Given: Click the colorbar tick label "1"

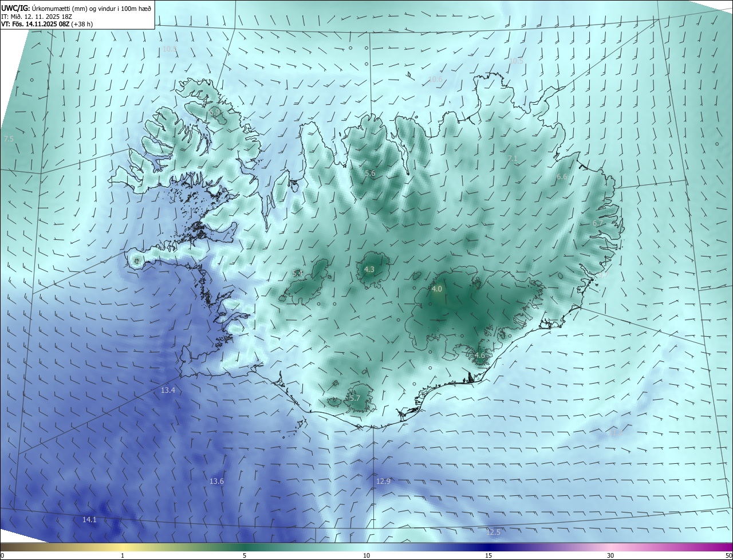Looking at the screenshot, I should point(123,555).
